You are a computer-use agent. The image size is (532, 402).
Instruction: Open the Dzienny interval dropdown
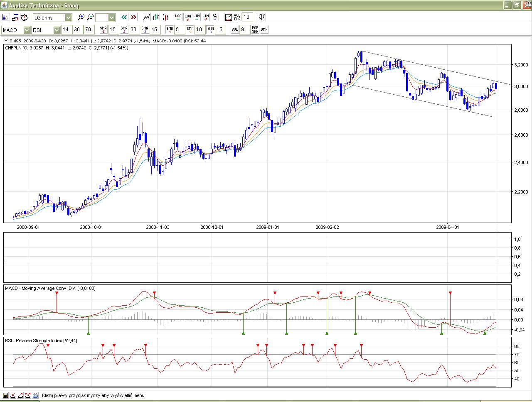click(68, 17)
